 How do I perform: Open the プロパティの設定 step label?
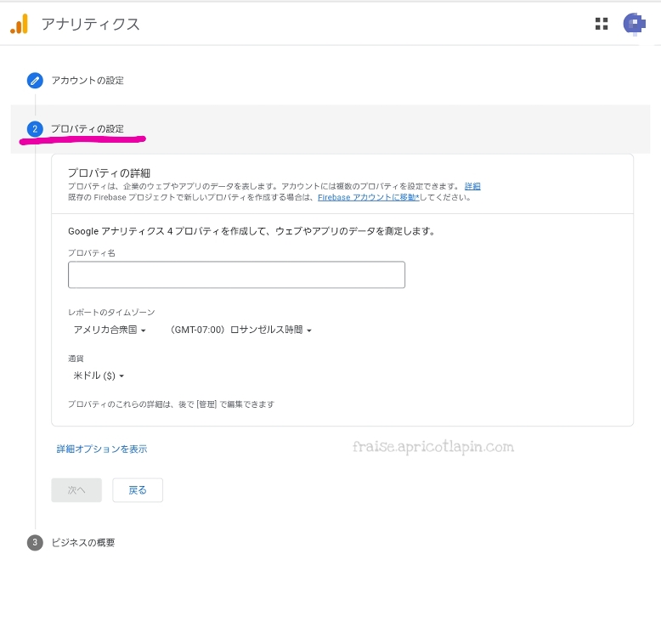[x=88, y=128]
